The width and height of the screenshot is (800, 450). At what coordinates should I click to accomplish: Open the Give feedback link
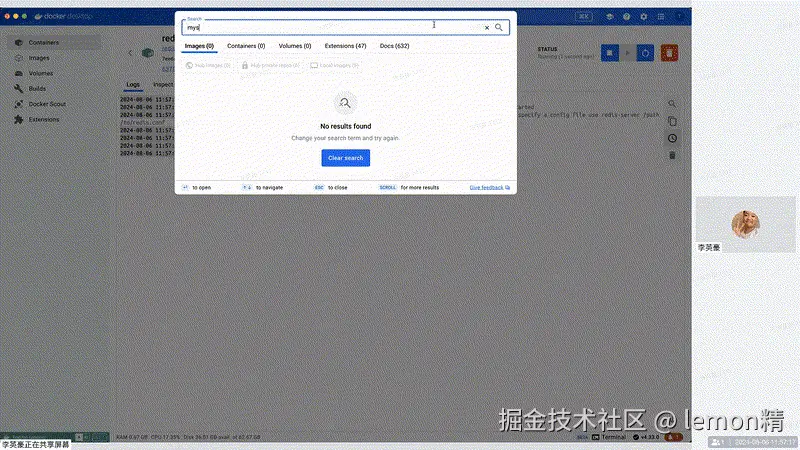[489, 188]
